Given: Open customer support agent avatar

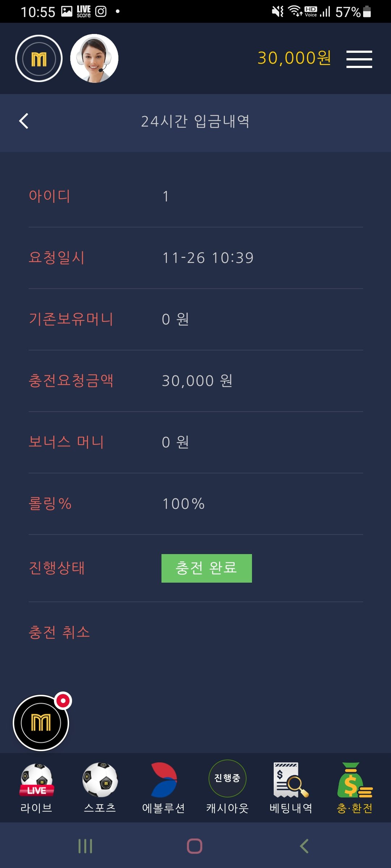Looking at the screenshot, I should 94,59.
